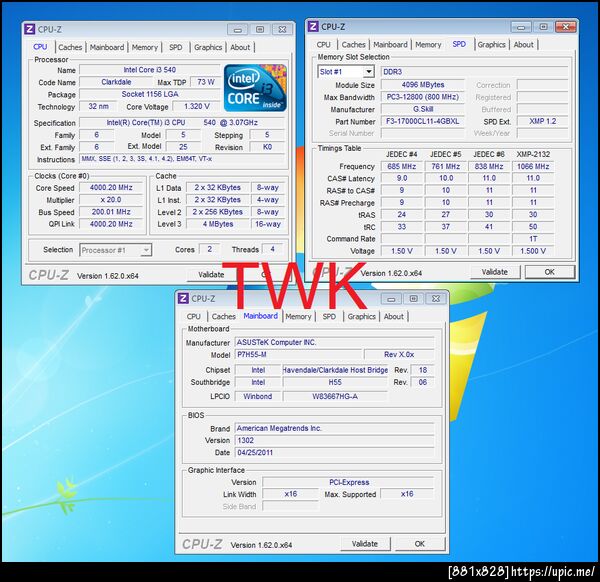Click the processor Name field 'Intel Core i3 540'
This screenshot has height=582, width=600.
pos(150,70)
